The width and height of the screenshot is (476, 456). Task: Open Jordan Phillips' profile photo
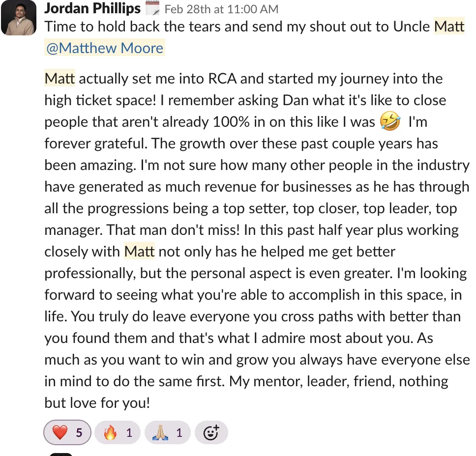(x=19, y=18)
